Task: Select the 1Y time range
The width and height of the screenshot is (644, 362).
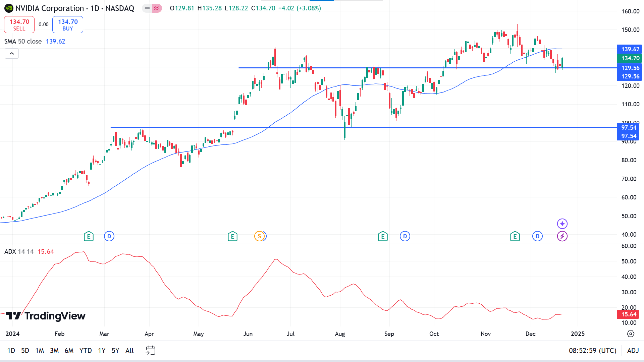Action: click(x=102, y=350)
